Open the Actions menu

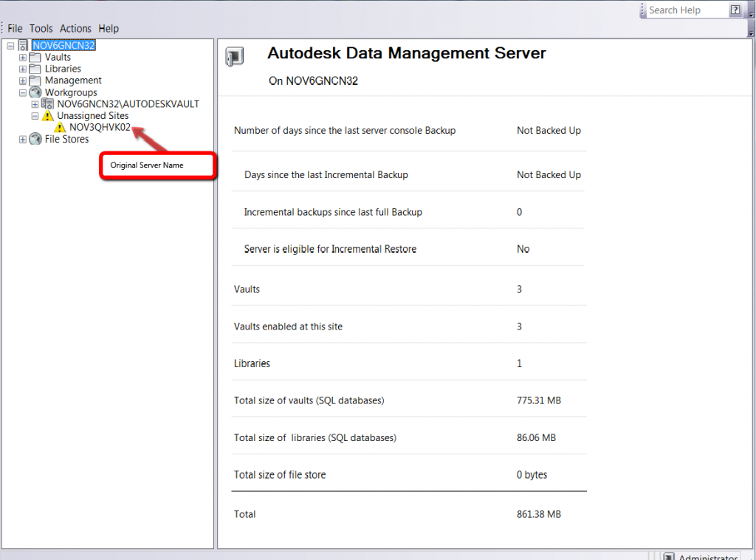pos(75,29)
